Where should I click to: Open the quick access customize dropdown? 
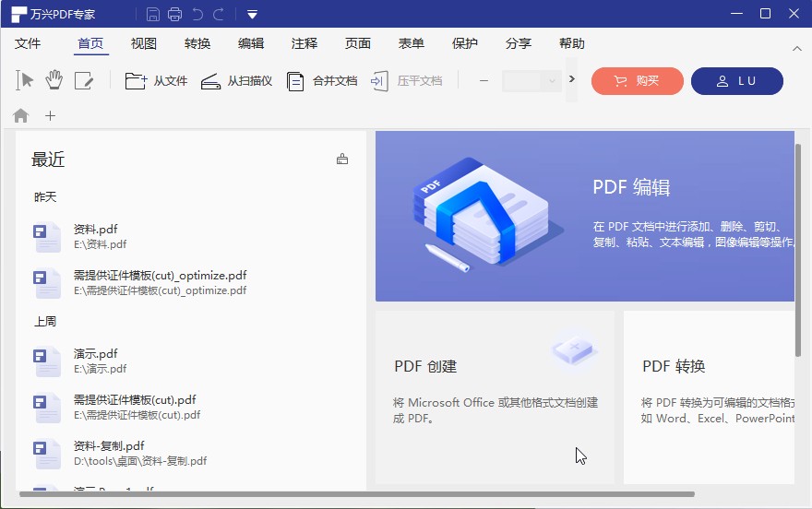pos(252,15)
